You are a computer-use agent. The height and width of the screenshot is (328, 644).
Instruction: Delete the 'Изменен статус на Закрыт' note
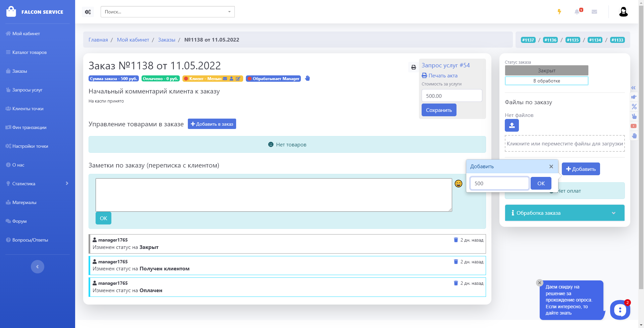tap(456, 240)
